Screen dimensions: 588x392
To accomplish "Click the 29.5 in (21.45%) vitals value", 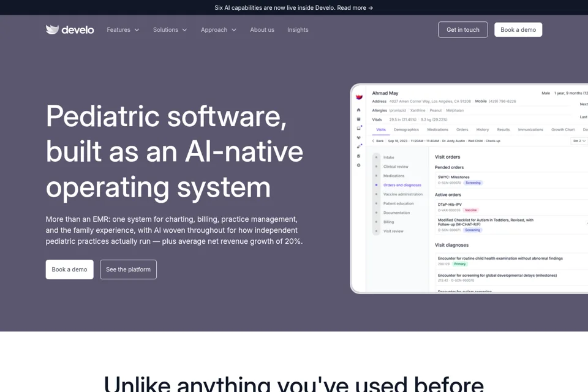I will [403, 119].
